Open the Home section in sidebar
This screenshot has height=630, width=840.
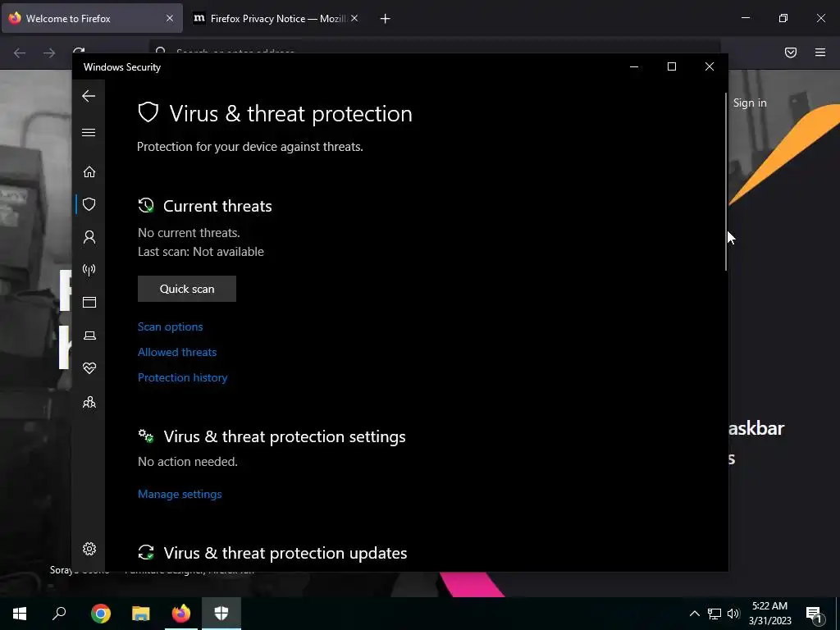pos(89,172)
